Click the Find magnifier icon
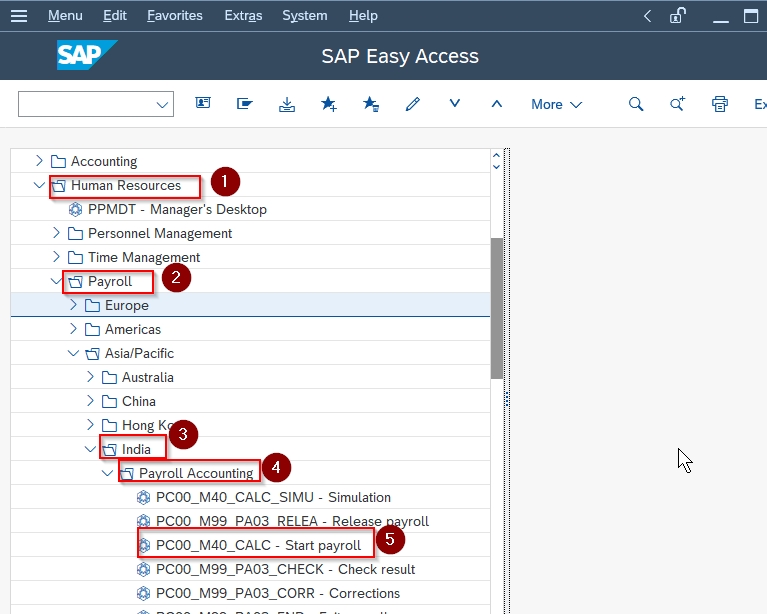 [x=636, y=104]
